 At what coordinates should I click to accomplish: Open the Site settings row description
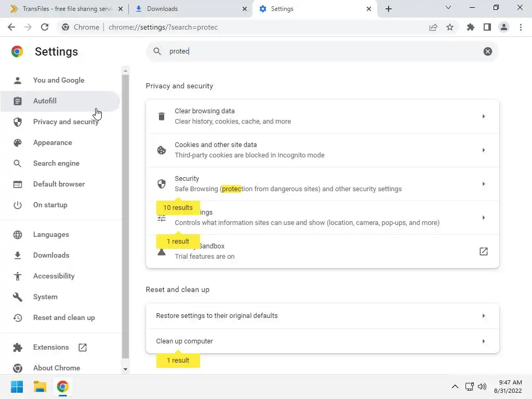point(307,222)
